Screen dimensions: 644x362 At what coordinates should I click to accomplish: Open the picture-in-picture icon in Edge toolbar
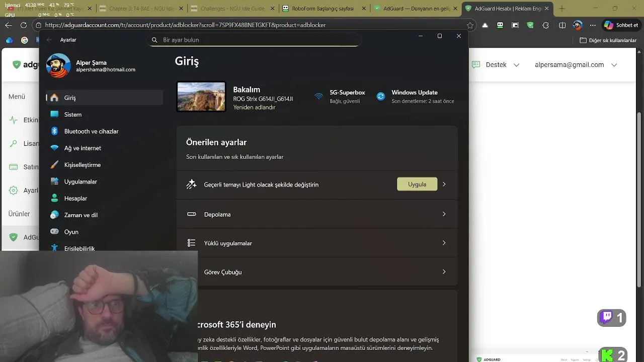coord(515,25)
